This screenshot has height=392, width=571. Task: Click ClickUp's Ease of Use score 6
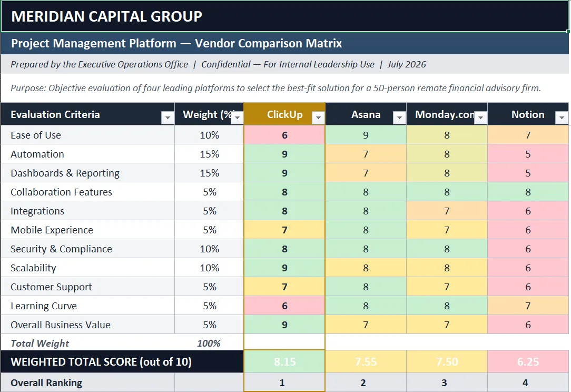[284, 135]
